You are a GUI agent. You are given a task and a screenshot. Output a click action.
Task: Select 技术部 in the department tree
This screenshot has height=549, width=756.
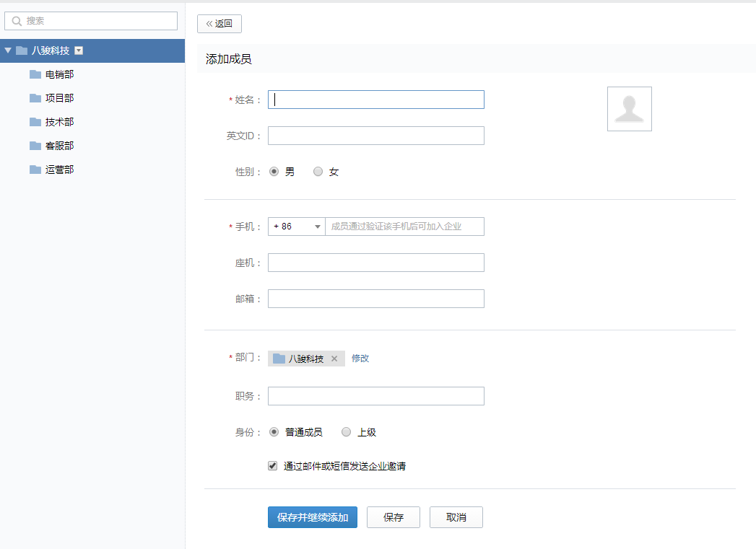59,122
